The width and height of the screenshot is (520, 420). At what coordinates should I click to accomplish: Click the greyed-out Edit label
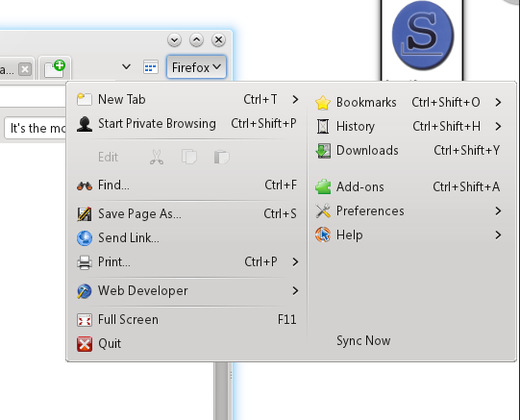point(108,157)
